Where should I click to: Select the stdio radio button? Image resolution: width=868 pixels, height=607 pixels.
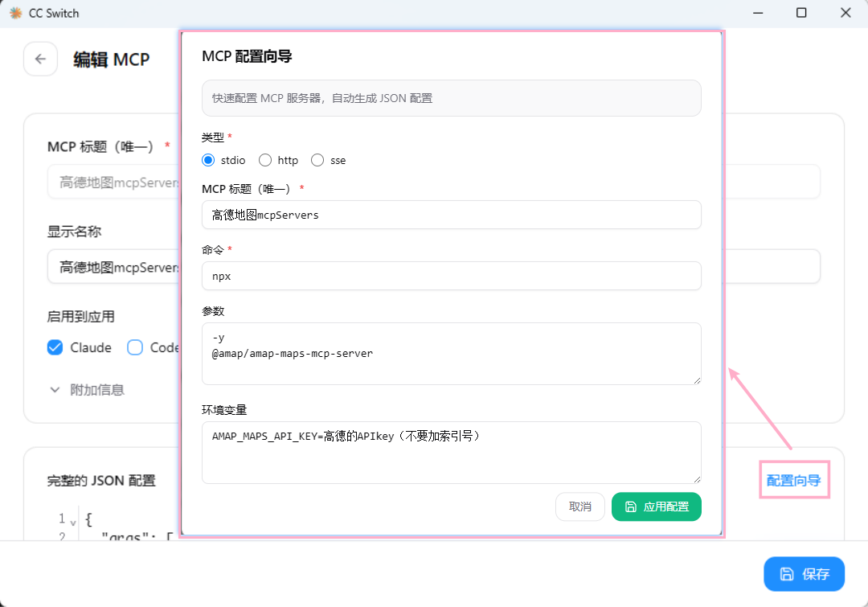point(209,160)
